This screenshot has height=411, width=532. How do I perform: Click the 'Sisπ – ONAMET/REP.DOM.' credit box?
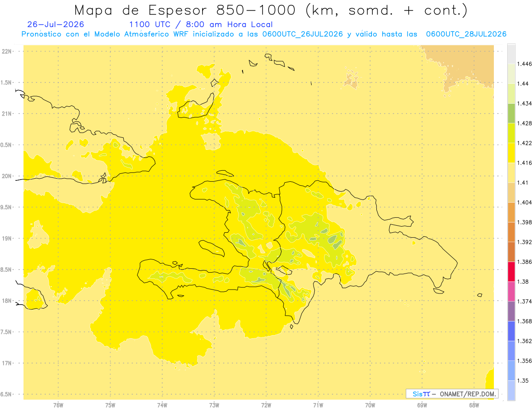[452, 394]
